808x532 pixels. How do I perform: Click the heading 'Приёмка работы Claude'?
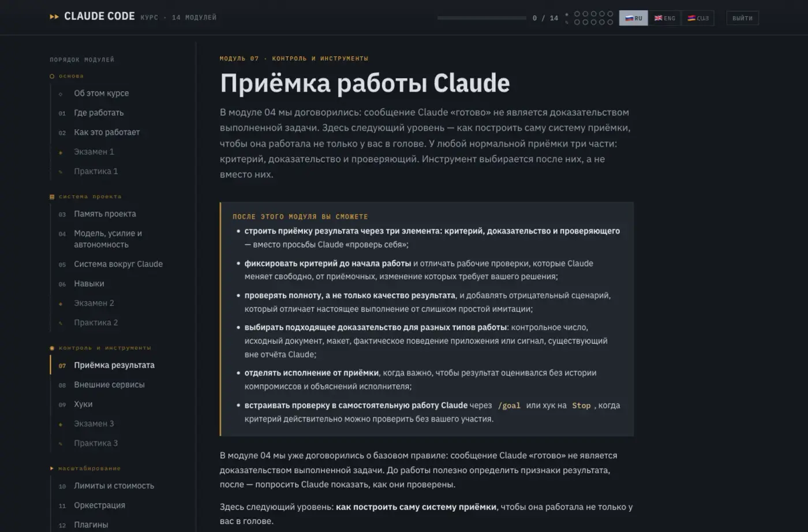pos(365,83)
